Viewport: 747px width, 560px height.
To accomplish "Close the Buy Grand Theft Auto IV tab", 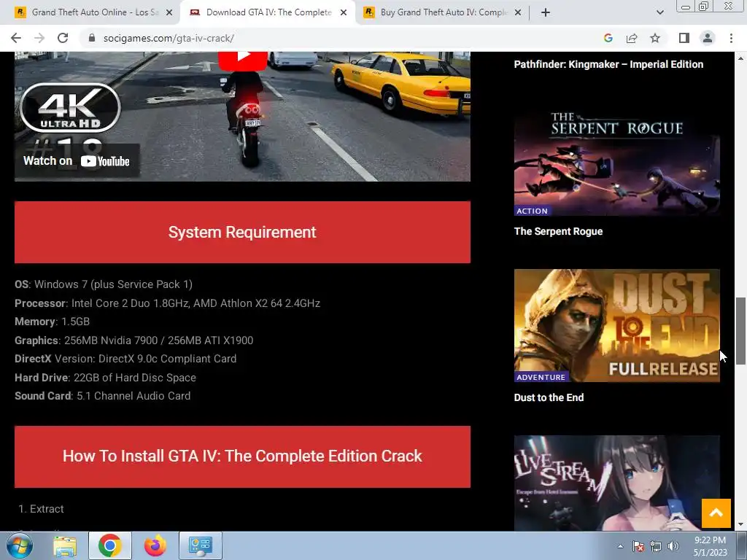I will pos(518,12).
